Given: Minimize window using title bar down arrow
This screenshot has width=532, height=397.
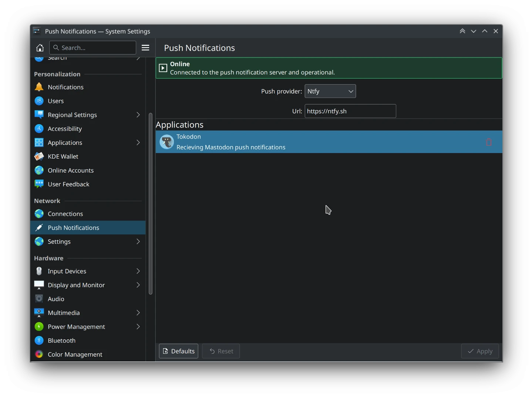Looking at the screenshot, I should pos(474,31).
